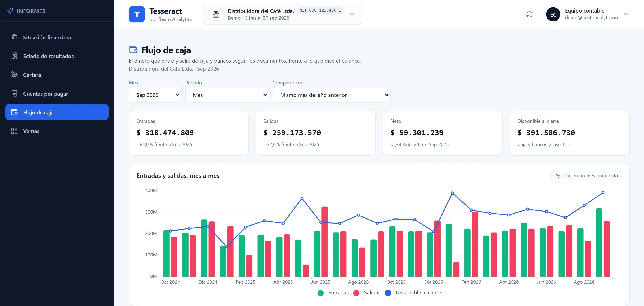Open Cuentas por pagar section
This screenshot has width=644, height=306.
coord(57,93)
